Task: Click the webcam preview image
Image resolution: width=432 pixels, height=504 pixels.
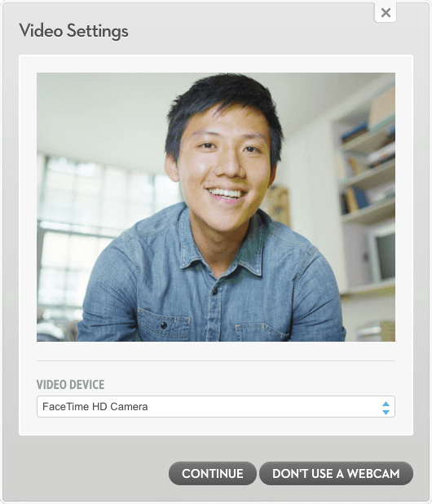Action: coord(216,207)
